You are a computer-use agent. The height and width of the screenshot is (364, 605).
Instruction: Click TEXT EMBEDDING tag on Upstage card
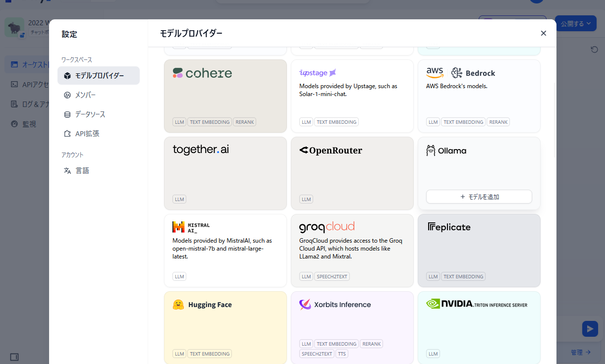coord(336,122)
